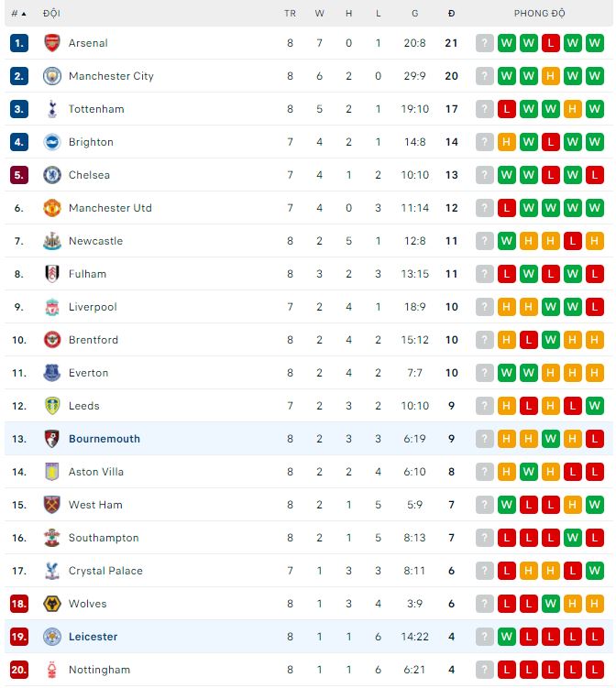616x688 pixels.
Task: Click Arsenal's grey question mark next-match badge
Action: point(485,43)
